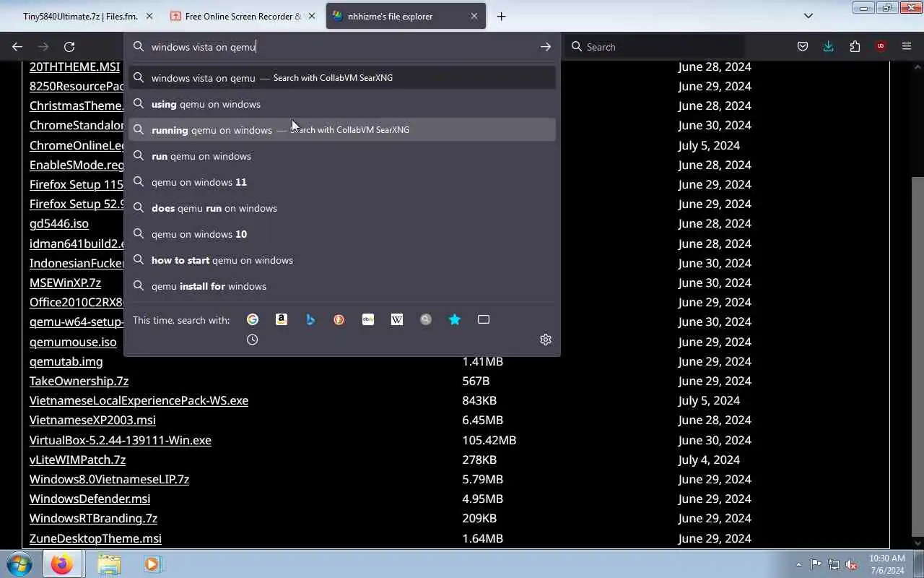Open the vLiteWIMPatch.7z link
Viewport: 924px width, 578px height.
pyautogui.click(x=77, y=460)
